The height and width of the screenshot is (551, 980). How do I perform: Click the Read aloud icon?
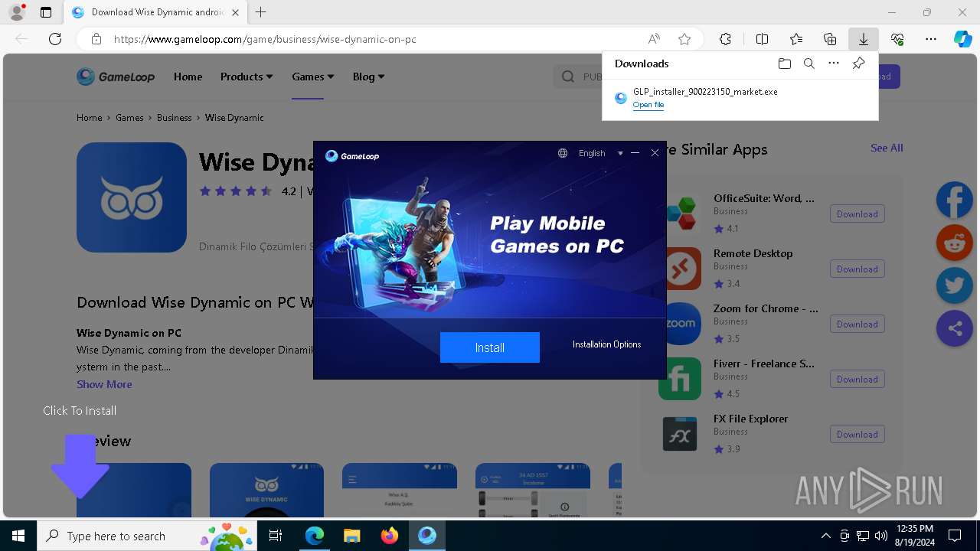coord(654,39)
